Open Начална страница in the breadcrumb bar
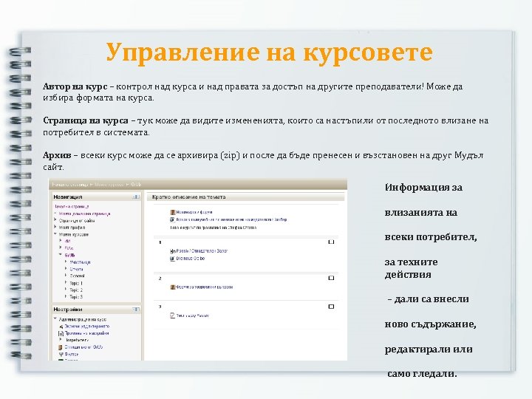The width and height of the screenshot is (532, 399). [x=70, y=185]
